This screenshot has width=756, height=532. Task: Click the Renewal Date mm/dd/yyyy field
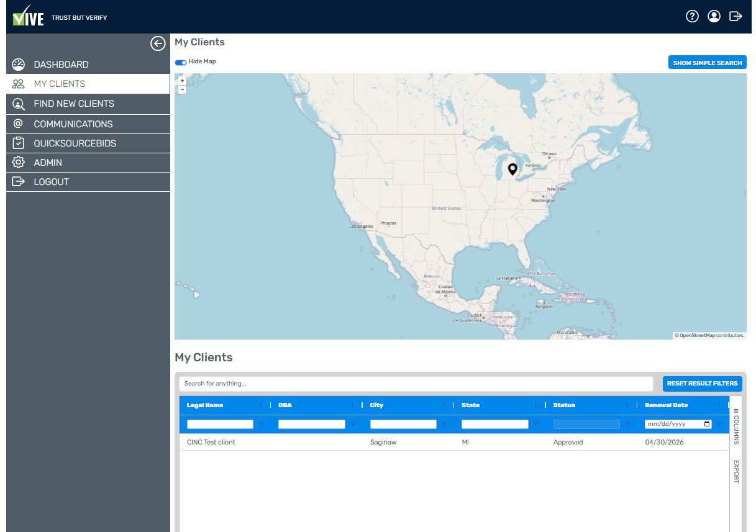pos(678,425)
